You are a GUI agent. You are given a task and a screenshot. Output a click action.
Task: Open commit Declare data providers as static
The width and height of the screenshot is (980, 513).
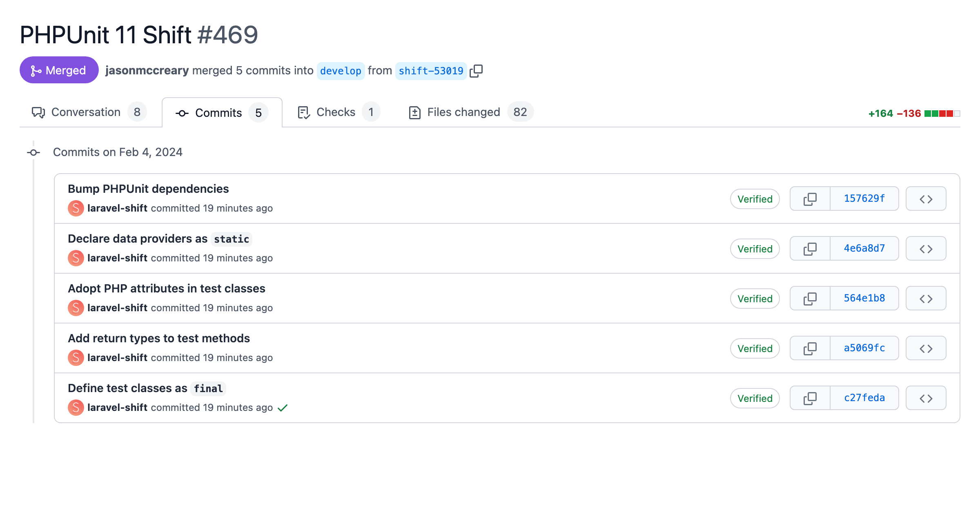[160, 239]
